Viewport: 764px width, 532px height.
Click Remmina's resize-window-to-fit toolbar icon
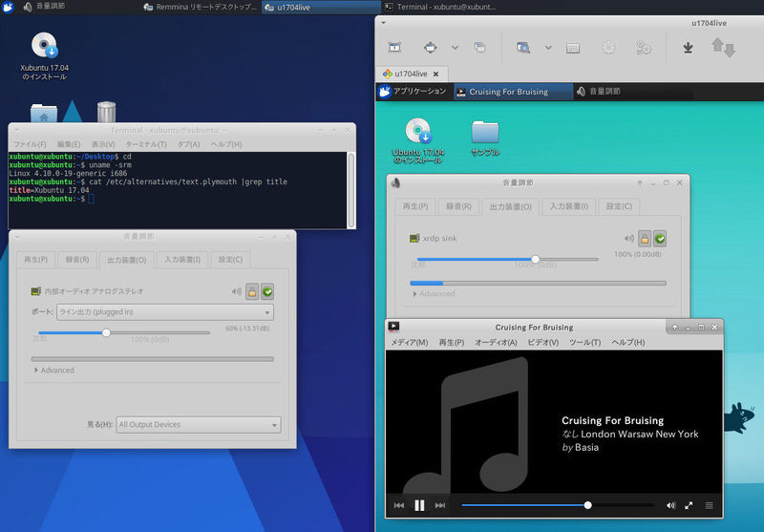[394, 47]
